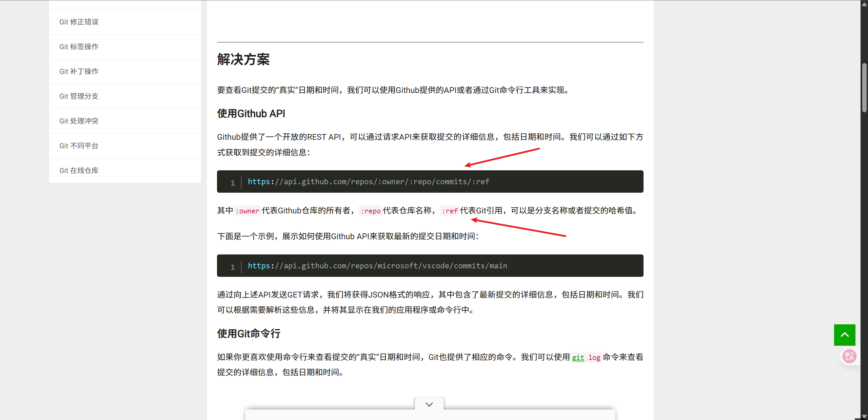Go to Git 管理分支 chapter

[79, 96]
